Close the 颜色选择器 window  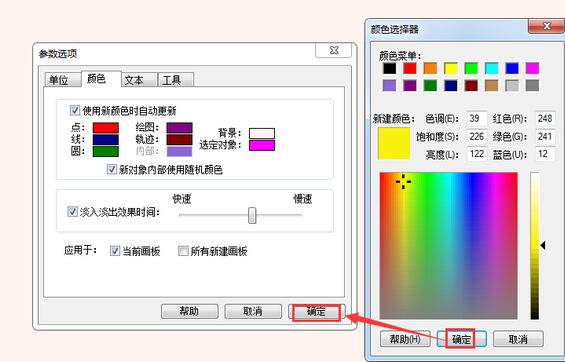(x=546, y=26)
